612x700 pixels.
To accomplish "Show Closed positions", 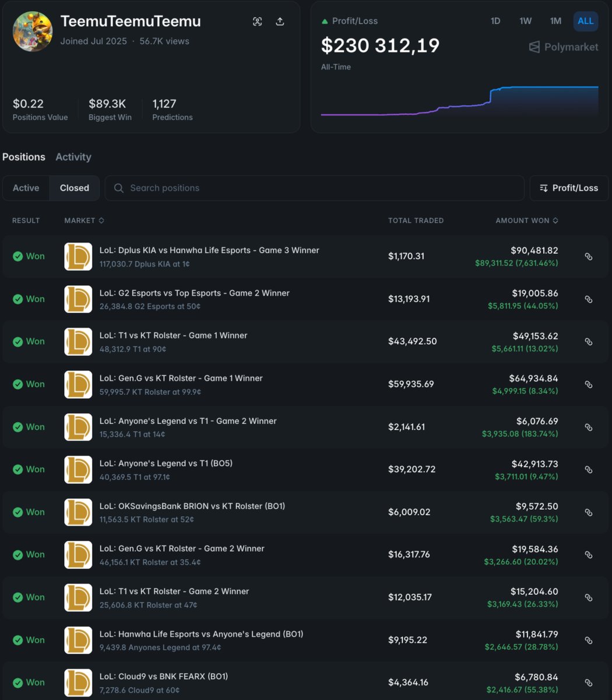I will (x=75, y=188).
